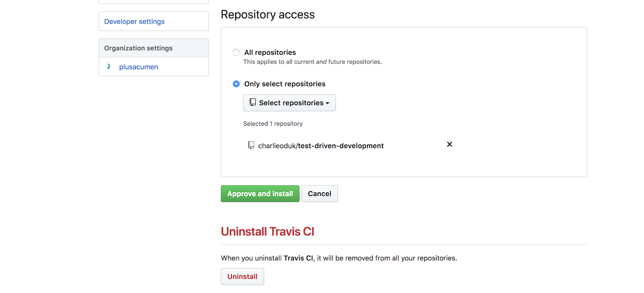This screenshot has height=293, width=644.
Task: Click the All repositories label text
Action: (270, 52)
